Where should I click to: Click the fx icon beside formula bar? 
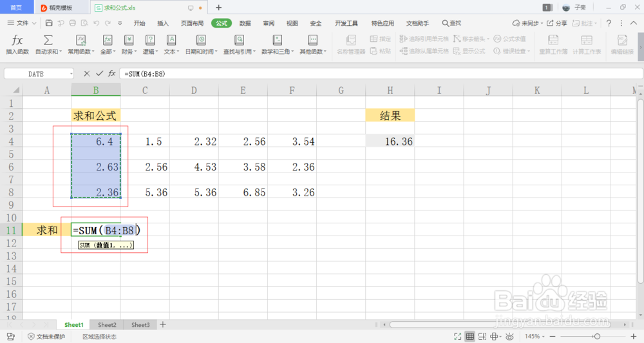pyautogui.click(x=111, y=73)
